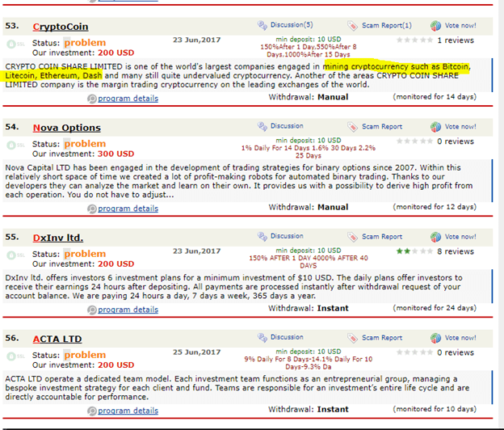Click CryptoCoin '1 reviews' text
Screen dimensions: 504x430
click(456, 40)
